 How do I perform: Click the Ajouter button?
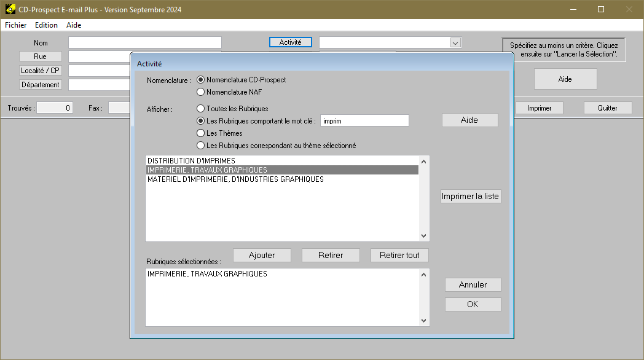[x=262, y=255]
